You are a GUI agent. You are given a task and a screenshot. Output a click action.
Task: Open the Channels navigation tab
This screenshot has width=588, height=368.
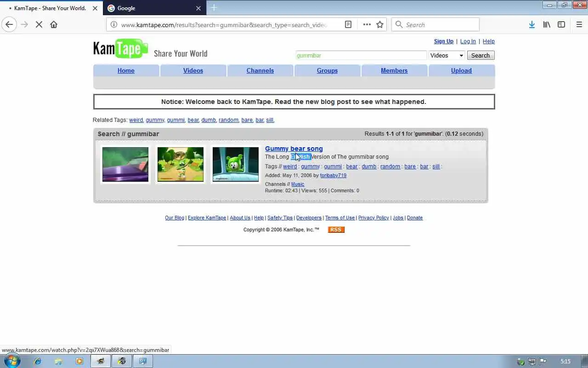coord(260,70)
